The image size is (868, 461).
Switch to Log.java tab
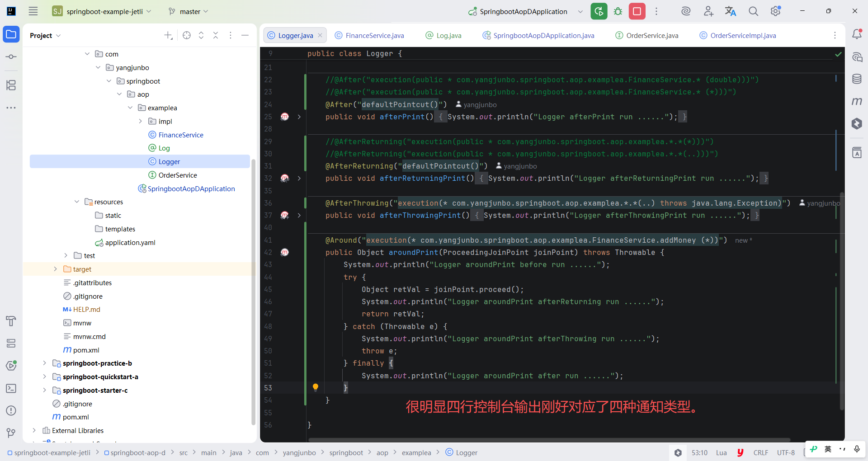[443, 35]
